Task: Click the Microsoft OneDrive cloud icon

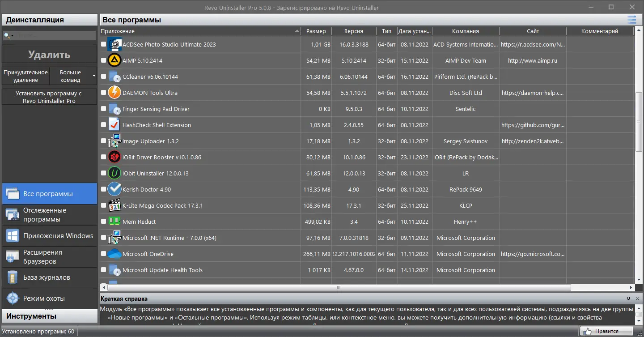Action: click(x=115, y=254)
